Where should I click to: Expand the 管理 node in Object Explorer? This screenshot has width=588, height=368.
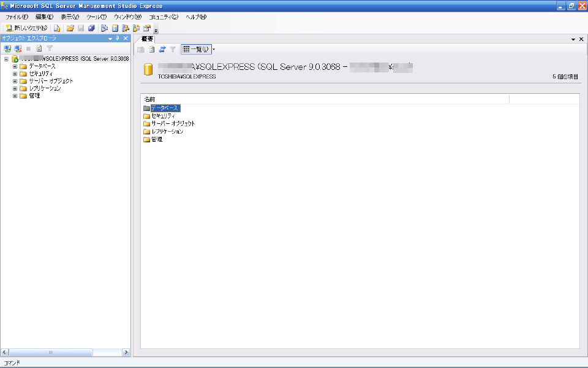pyautogui.click(x=15, y=96)
